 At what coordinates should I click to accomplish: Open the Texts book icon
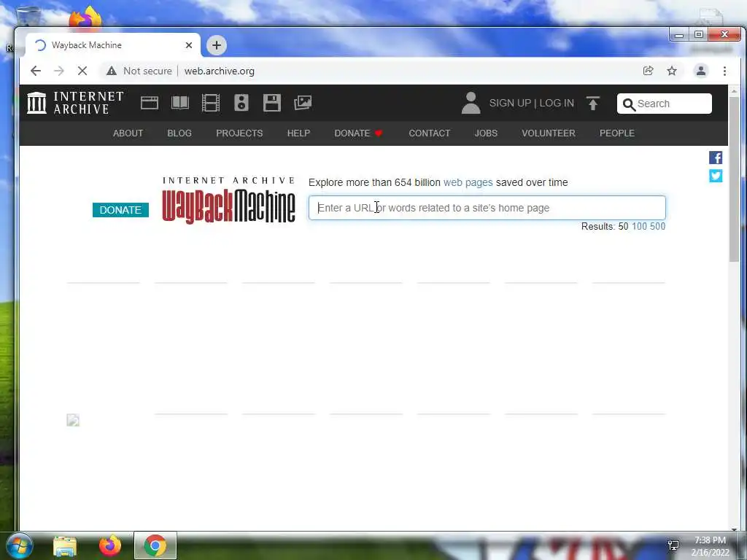(x=180, y=103)
